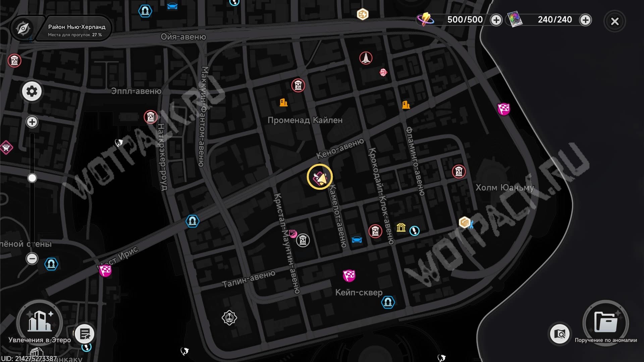Screen dimensions: 644x362
Task: Select the golden package marker near Холм Юаньму
Action: 465,222
